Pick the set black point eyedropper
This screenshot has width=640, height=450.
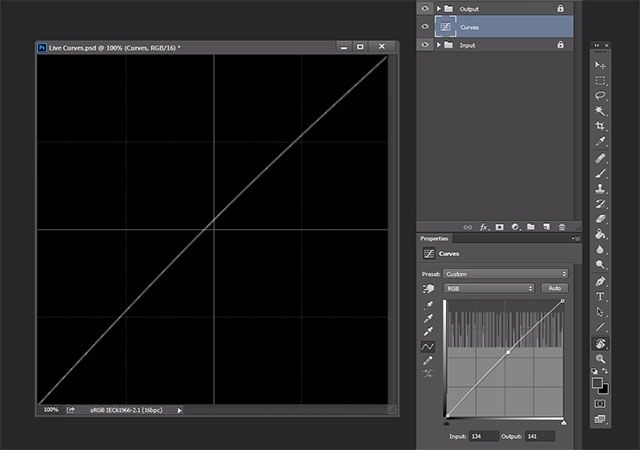click(x=428, y=305)
